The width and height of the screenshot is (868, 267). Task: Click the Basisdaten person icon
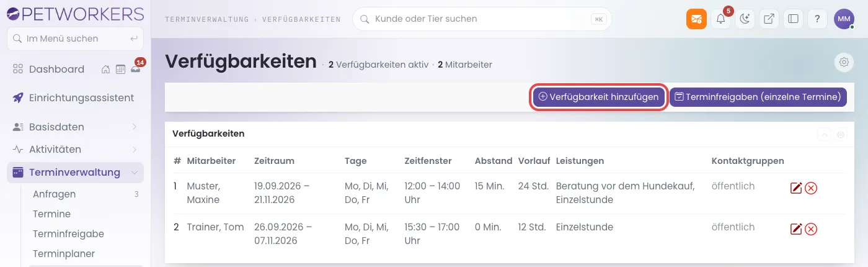pos(18,127)
